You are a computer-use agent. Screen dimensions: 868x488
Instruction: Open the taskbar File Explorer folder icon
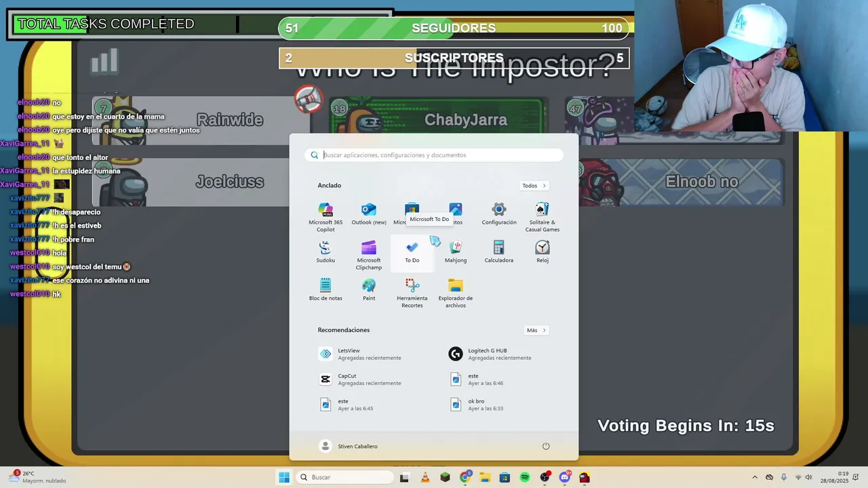485,477
